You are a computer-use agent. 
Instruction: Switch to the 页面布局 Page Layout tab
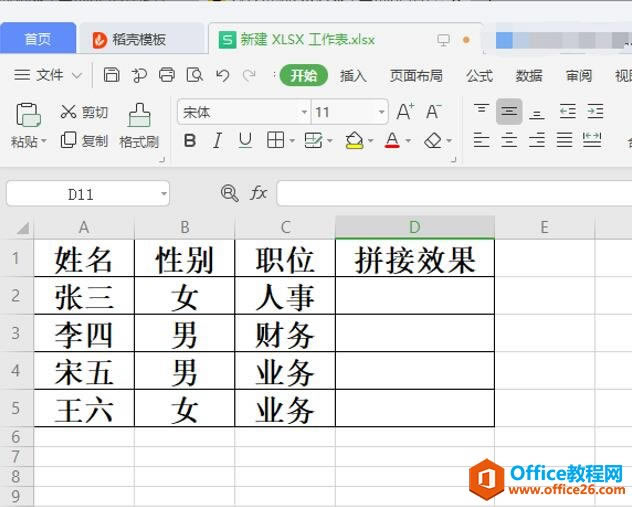pyautogui.click(x=416, y=75)
